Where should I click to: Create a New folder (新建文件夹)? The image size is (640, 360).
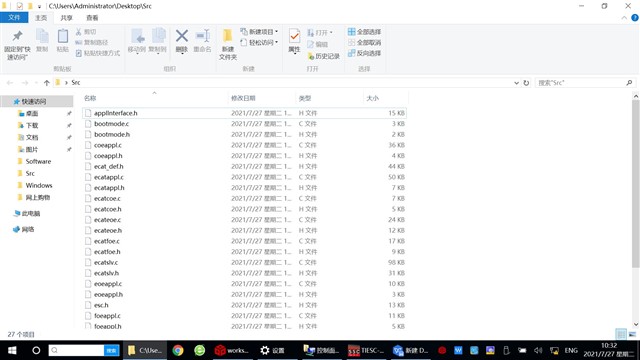click(228, 44)
